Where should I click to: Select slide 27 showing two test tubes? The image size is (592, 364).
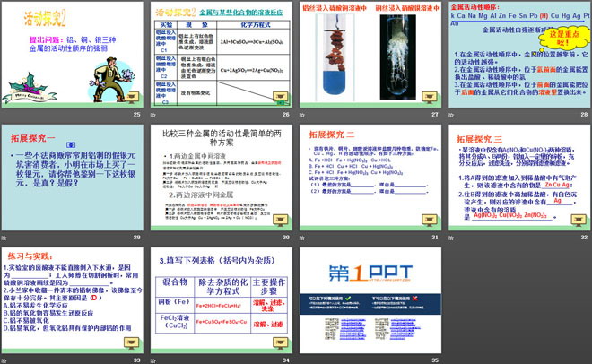click(370, 56)
